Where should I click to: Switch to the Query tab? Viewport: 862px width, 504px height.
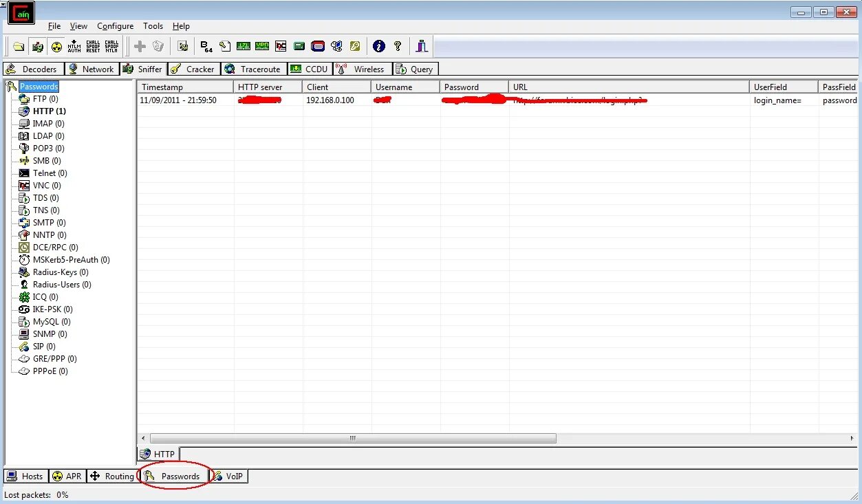click(415, 69)
